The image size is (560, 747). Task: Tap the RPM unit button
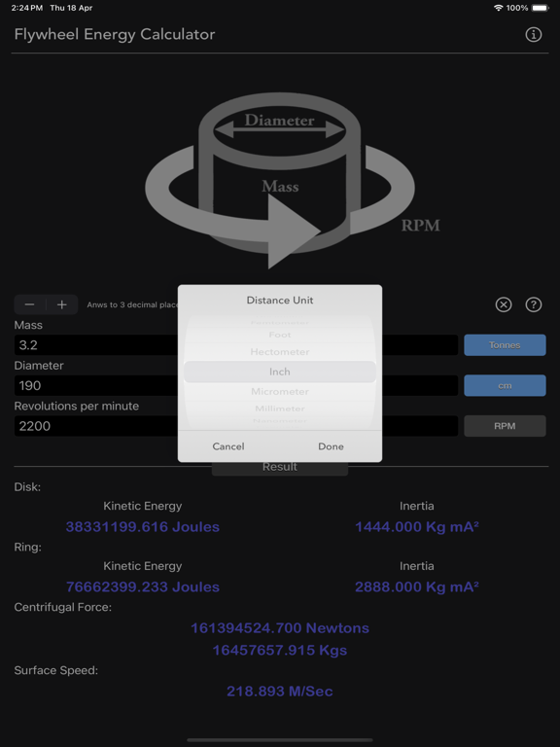[505, 426]
